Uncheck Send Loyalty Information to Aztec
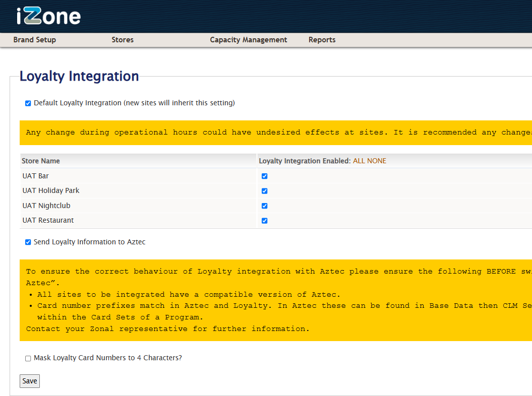The image size is (532, 396). [x=28, y=242]
